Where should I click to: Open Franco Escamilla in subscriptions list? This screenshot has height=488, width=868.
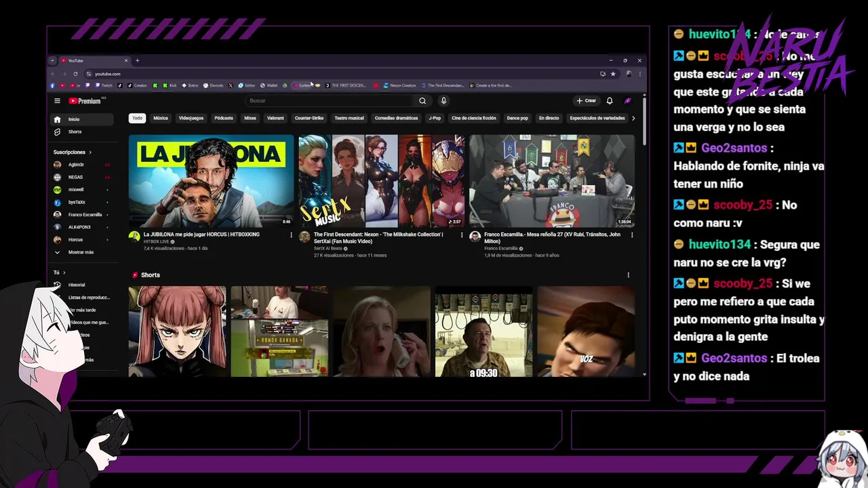pos(82,215)
